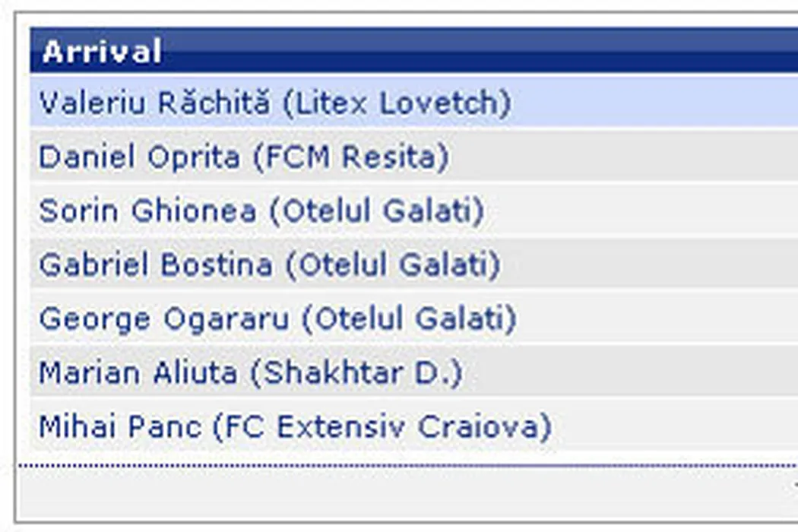Click blank area right of Shakhtar D.
798x532 pixels.
[631, 373]
